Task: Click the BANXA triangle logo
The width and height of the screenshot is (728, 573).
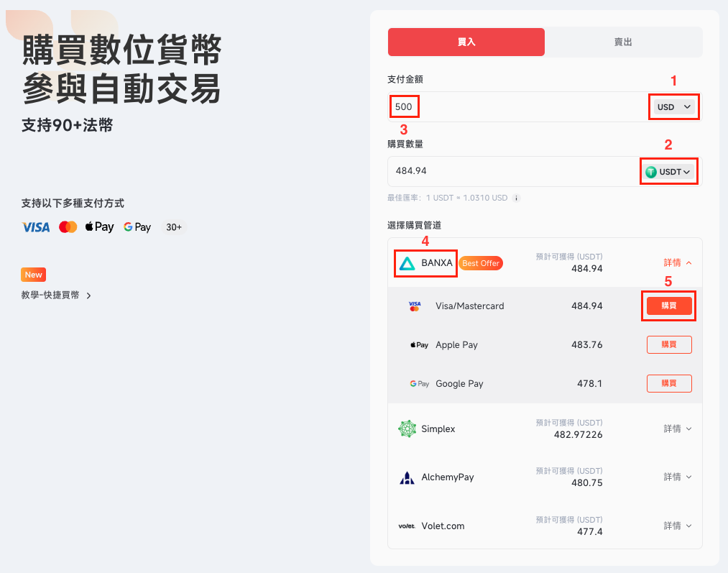Action: click(407, 263)
